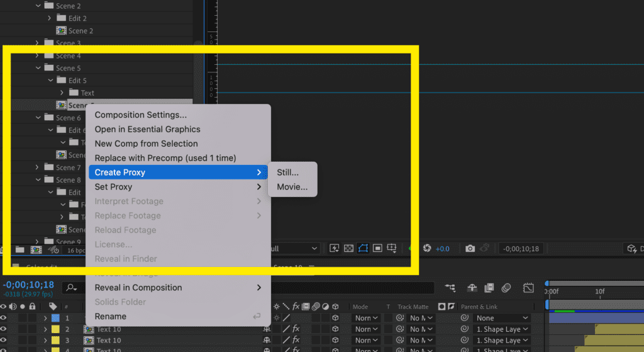Select Still... in Create Proxy submenu
644x352 pixels.
coord(292,173)
